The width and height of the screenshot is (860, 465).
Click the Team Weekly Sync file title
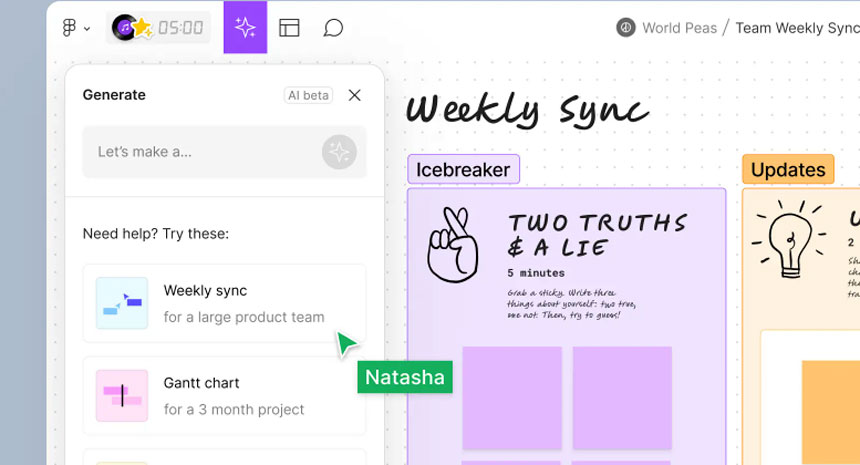796,28
